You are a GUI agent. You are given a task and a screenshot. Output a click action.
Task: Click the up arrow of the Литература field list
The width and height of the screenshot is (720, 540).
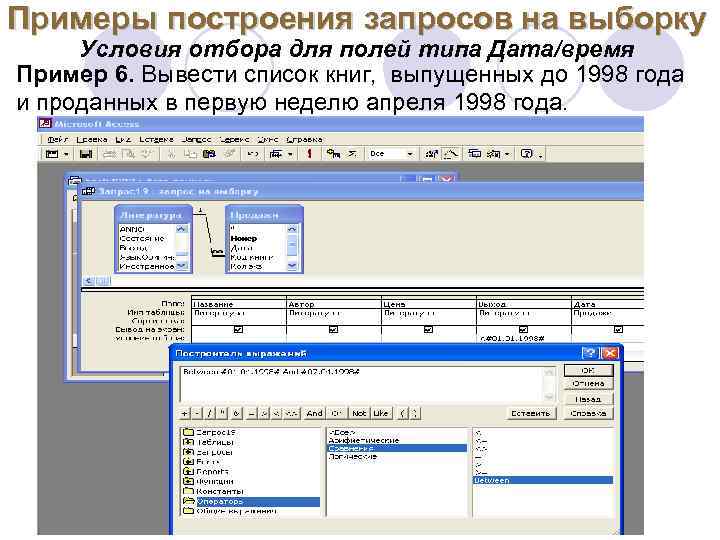click(x=182, y=229)
